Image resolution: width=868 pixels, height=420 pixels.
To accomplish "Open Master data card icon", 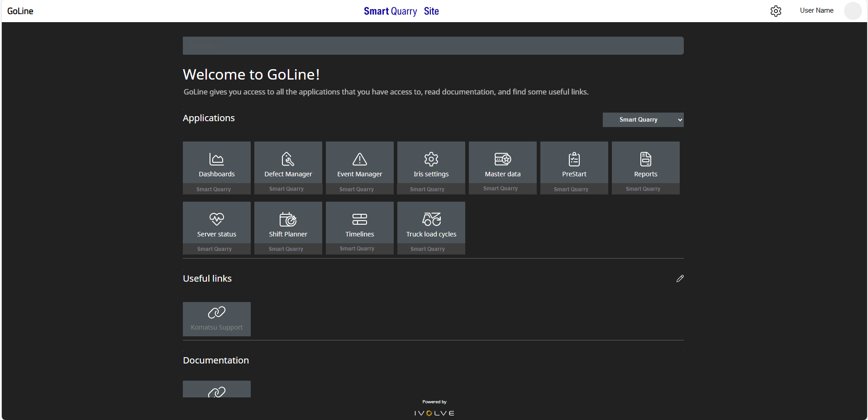I will pyautogui.click(x=503, y=159).
